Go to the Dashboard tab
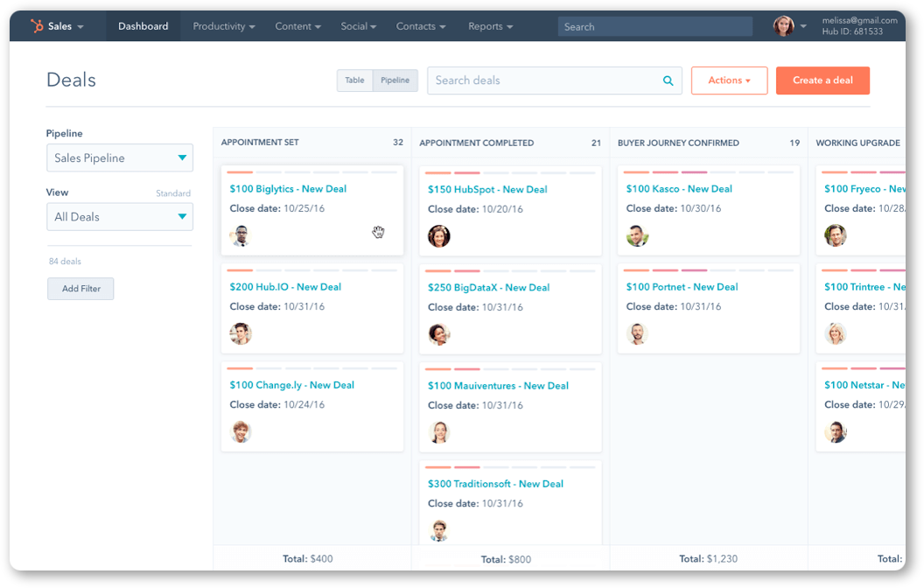The image size is (924, 588). (143, 26)
